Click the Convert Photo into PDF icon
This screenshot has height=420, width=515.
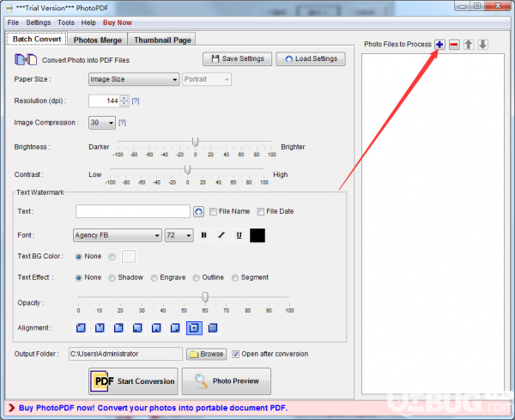click(26, 60)
